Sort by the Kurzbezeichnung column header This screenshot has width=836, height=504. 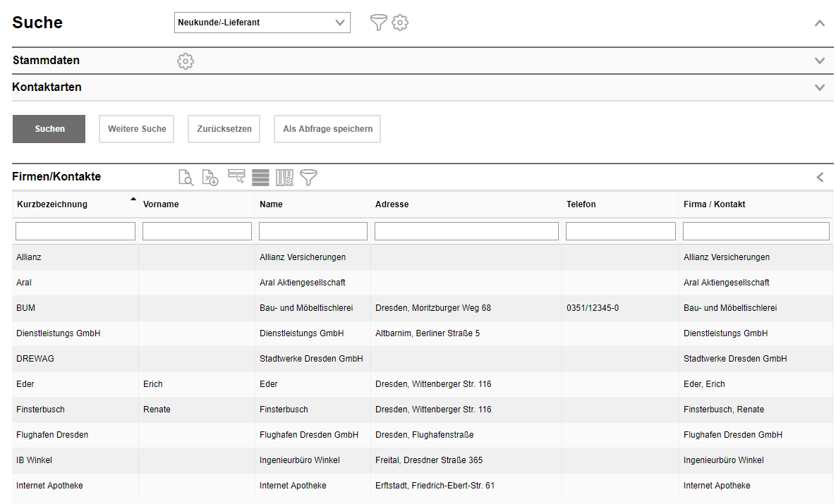pyautogui.click(x=52, y=204)
